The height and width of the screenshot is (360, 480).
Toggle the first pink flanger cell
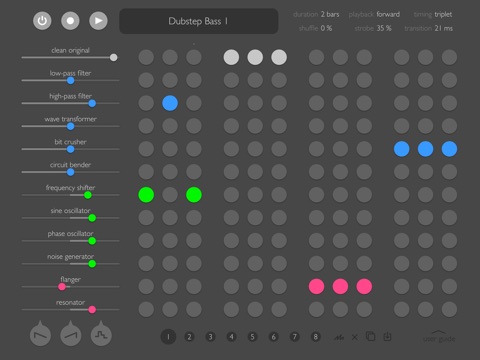pyautogui.click(x=316, y=286)
